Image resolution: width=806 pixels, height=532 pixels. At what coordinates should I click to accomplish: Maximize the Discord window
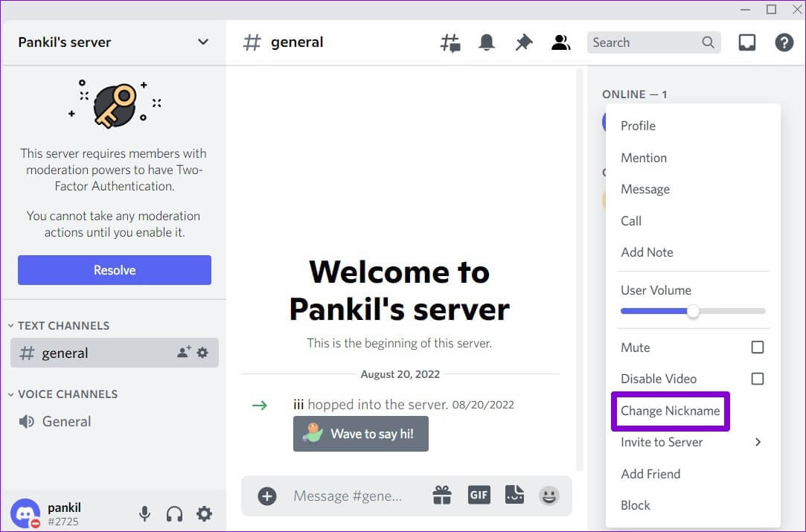coord(771,9)
